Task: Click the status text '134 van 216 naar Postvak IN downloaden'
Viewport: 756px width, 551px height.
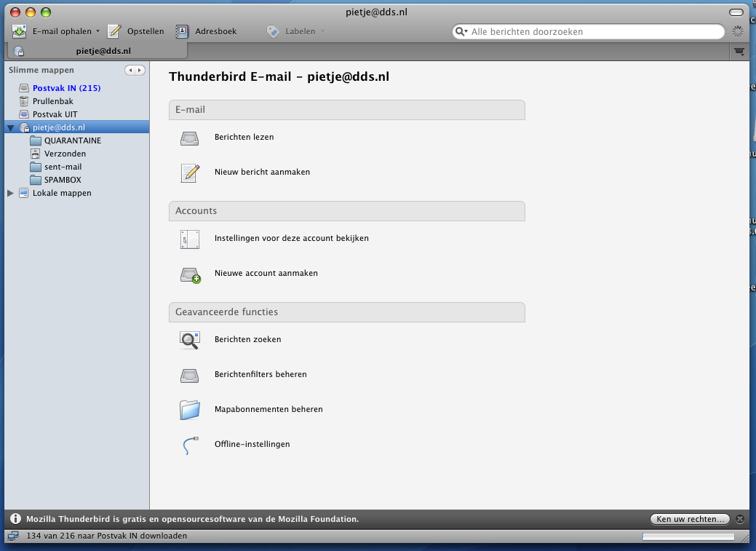Action: click(x=106, y=536)
